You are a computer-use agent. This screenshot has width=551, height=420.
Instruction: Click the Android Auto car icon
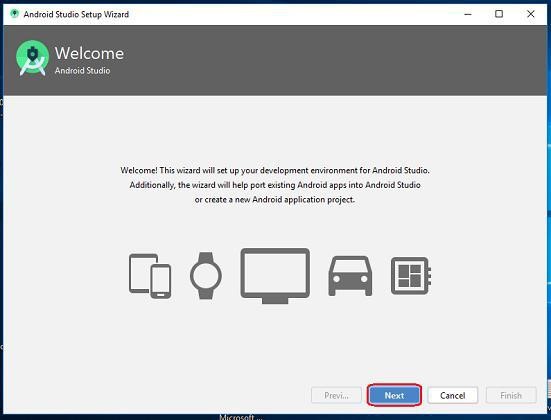[350, 276]
